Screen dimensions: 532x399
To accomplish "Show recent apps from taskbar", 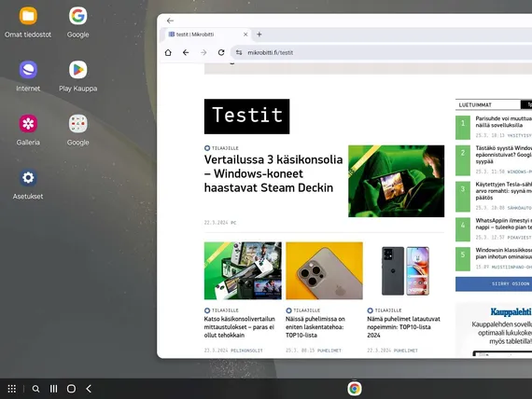I will (x=53, y=389).
